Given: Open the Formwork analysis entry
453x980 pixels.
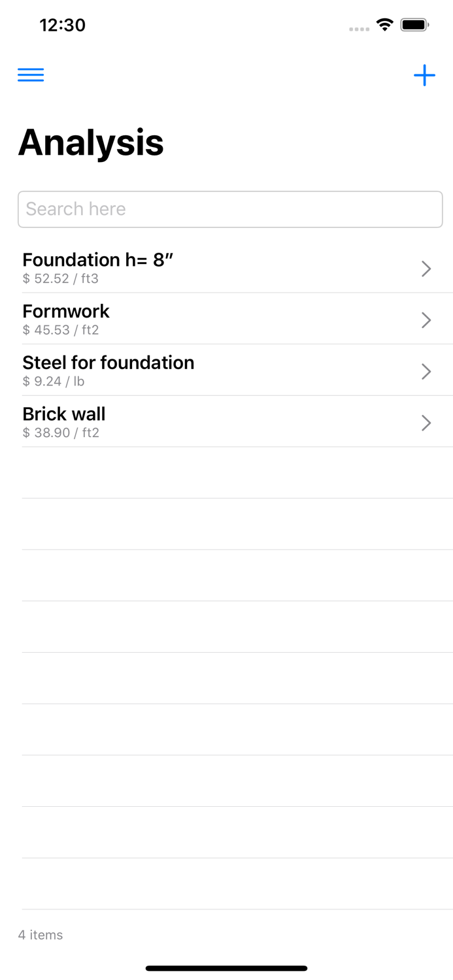Looking at the screenshot, I should click(66, 311).
